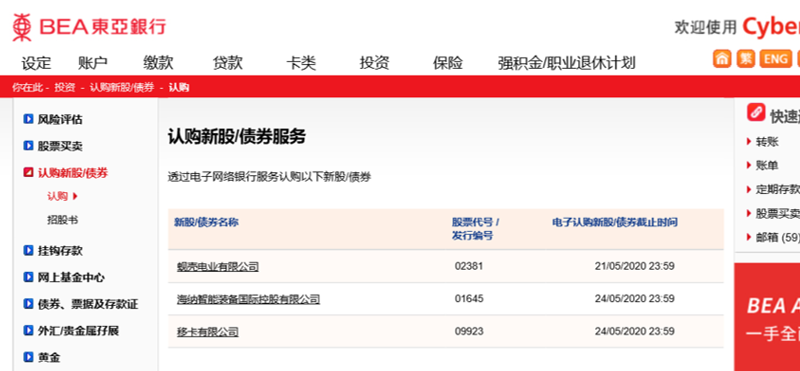The image size is (800, 371).
Task: Open 挂钩存款 in the sidebar
Action: point(60,251)
